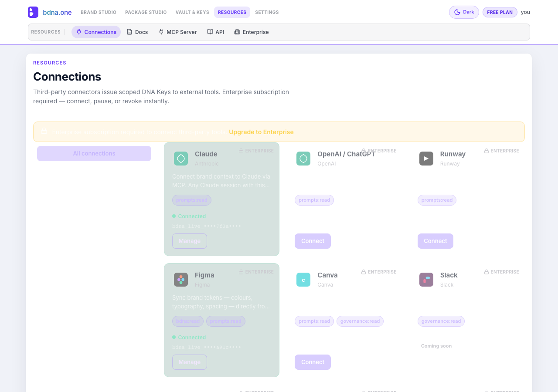Open the API tab
Viewport: 558px width, 392px height.
215,32
